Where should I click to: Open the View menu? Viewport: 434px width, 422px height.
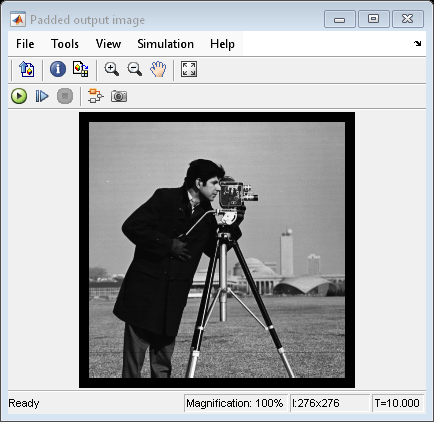click(108, 44)
